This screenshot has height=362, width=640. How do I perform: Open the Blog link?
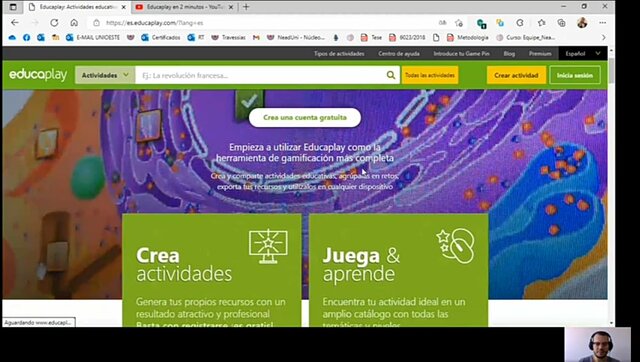pyautogui.click(x=509, y=53)
